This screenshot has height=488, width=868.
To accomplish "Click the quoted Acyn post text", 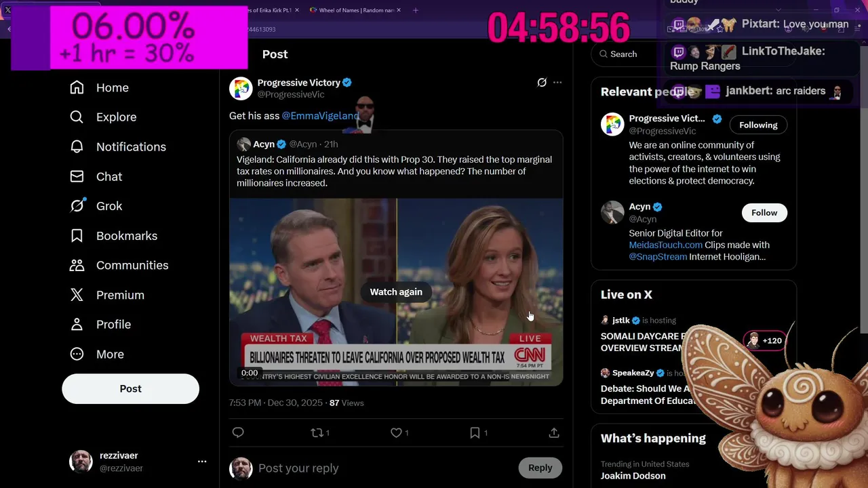I will 394,171.
